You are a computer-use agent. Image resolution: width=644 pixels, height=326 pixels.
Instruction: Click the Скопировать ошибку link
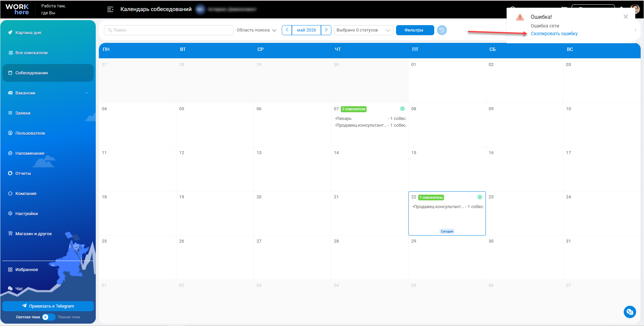click(x=554, y=34)
